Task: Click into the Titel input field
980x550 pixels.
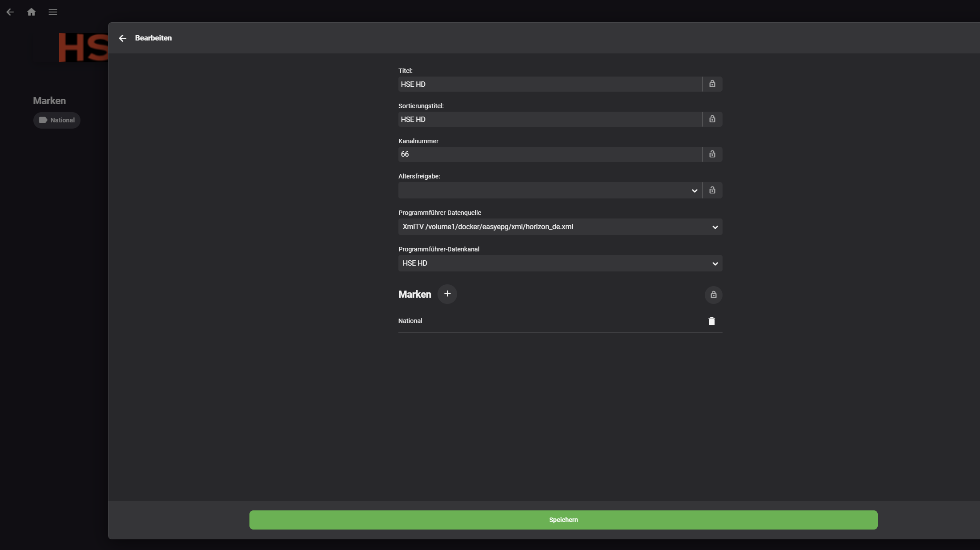Action: tap(550, 84)
